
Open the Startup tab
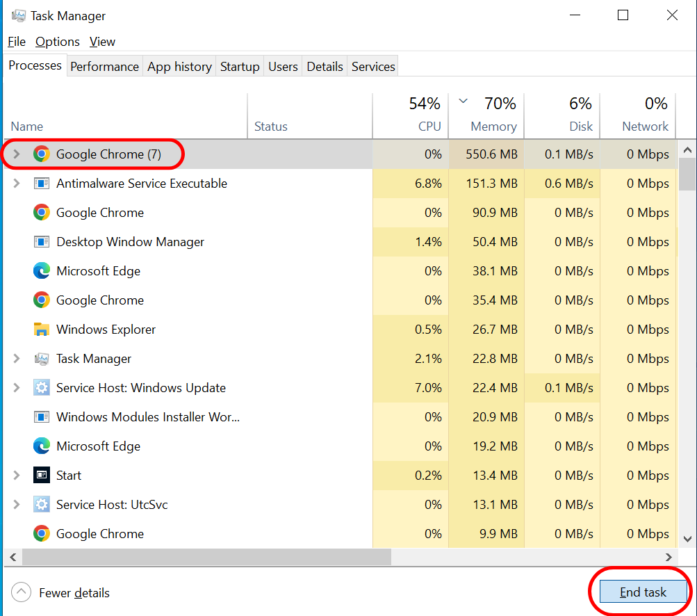coord(240,67)
